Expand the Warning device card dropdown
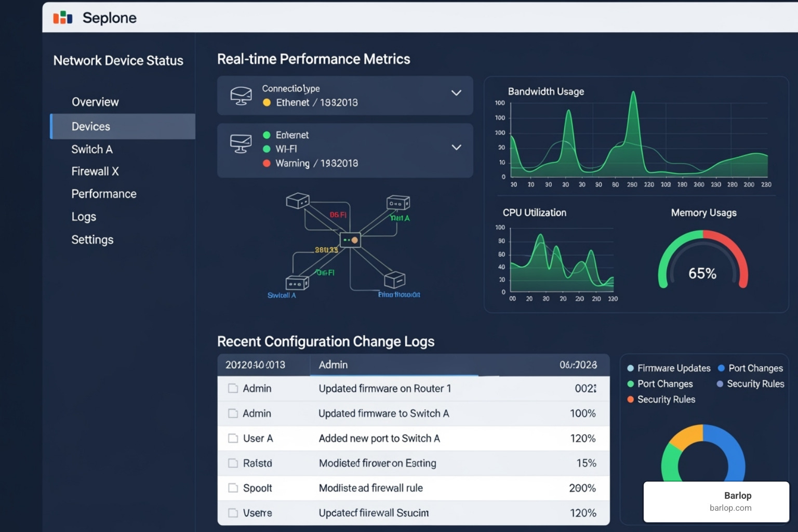Screen dimensions: 798x532 point(456,147)
